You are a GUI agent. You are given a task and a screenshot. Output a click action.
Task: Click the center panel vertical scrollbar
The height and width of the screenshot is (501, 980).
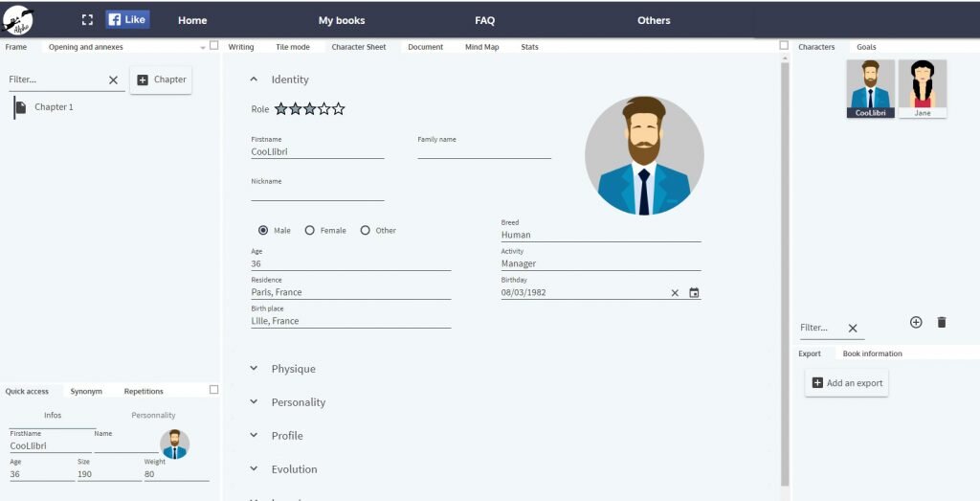coord(785,274)
